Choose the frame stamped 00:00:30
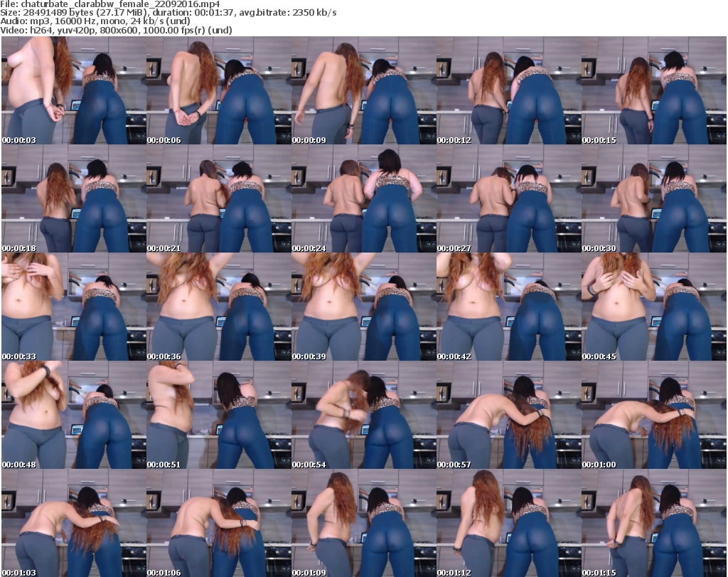The height and width of the screenshot is (577, 728). click(x=654, y=198)
